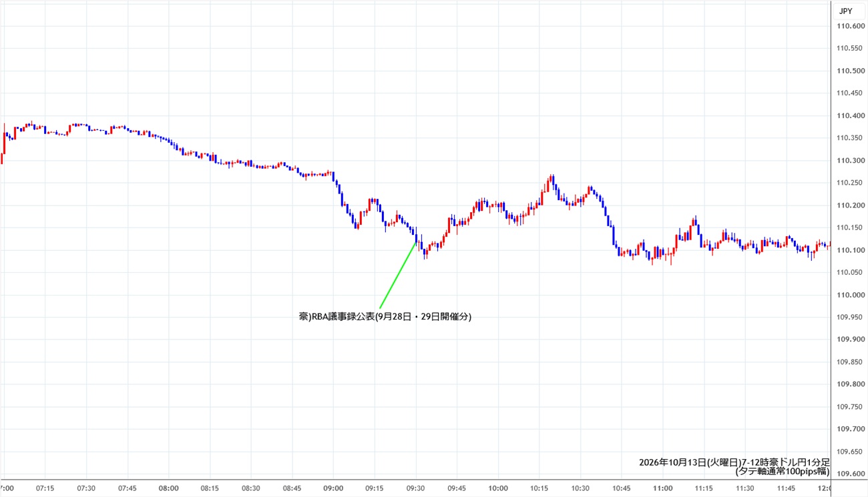
Task: Click the 2026年10月13日 chart caption line
Action: [x=734, y=462]
